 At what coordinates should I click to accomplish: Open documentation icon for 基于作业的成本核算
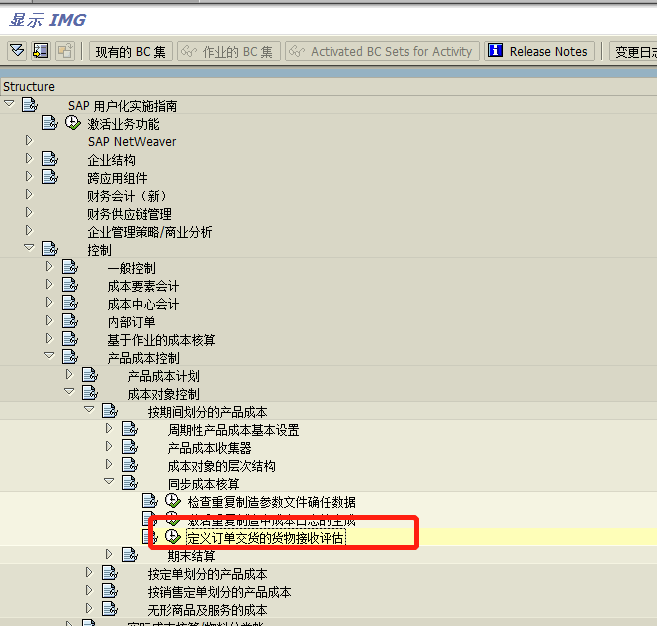pyautogui.click(x=70, y=339)
